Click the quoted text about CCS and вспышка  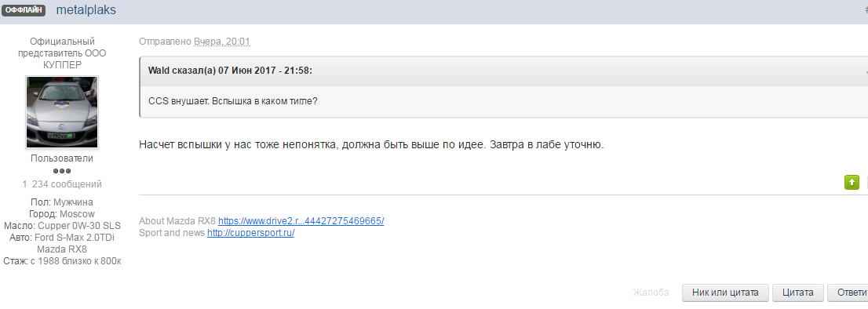pos(233,102)
